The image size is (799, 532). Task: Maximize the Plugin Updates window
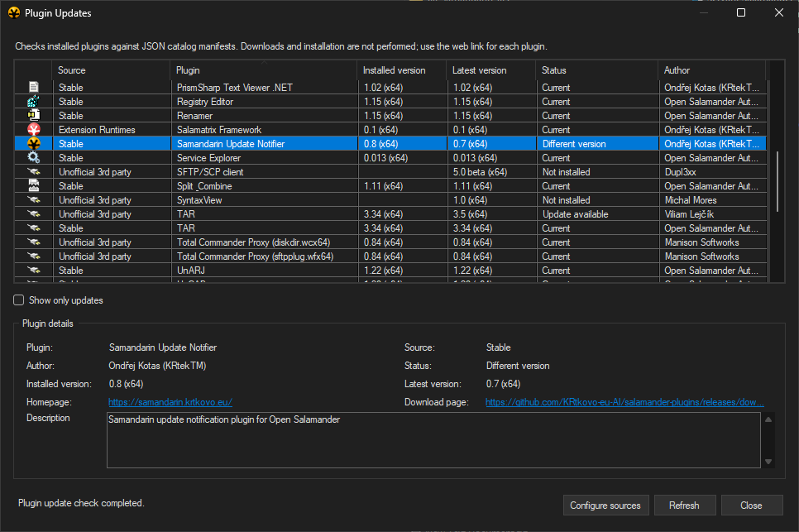pos(741,12)
